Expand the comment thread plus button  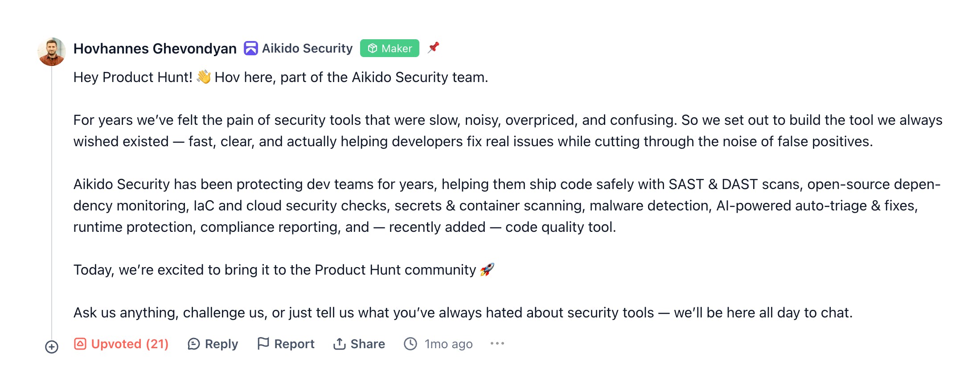(52, 347)
